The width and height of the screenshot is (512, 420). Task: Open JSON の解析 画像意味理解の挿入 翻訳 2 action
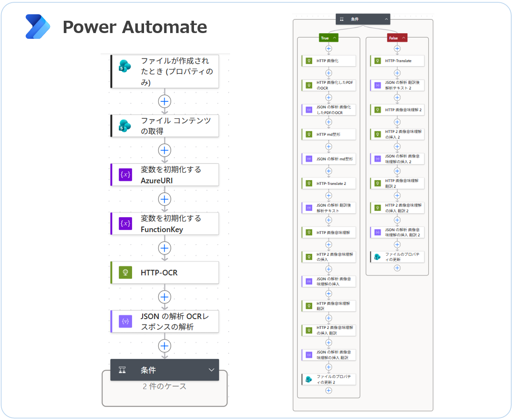(398, 232)
